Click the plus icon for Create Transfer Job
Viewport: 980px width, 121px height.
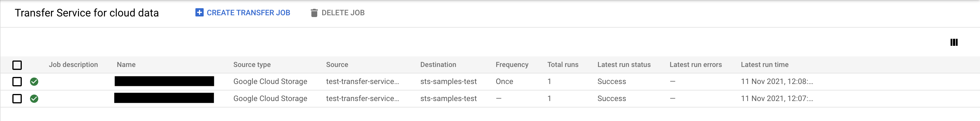click(199, 13)
